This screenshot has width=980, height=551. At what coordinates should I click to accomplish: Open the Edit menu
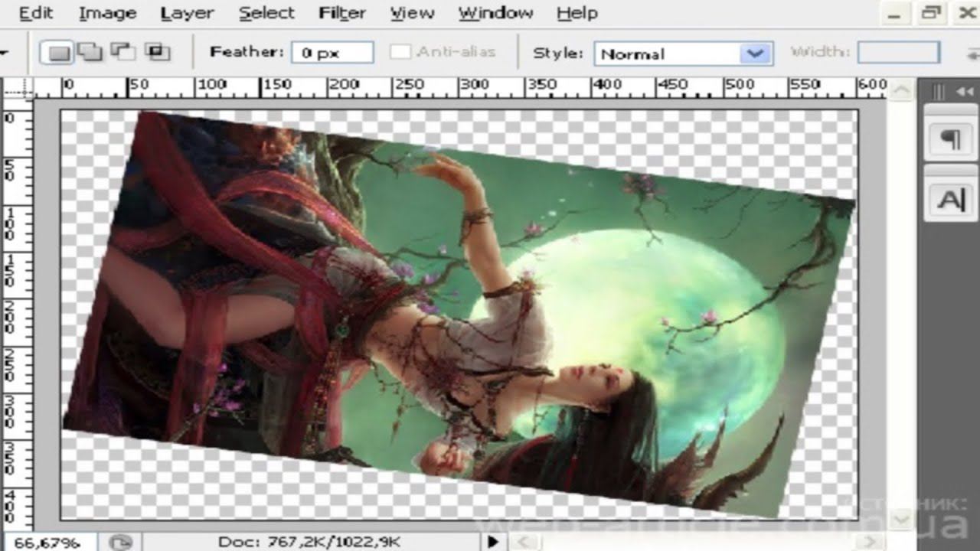(36, 13)
